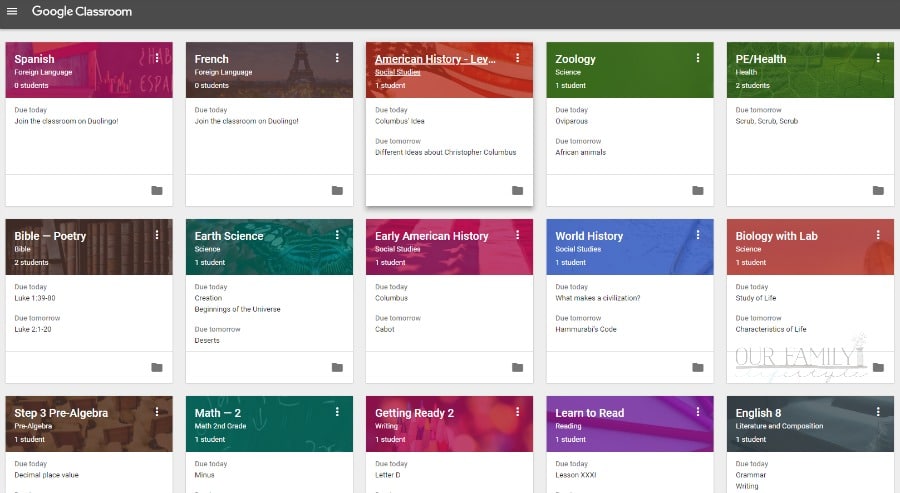The width and height of the screenshot is (900, 493).
Task: Open Biology with Lab class
Action: (776, 236)
